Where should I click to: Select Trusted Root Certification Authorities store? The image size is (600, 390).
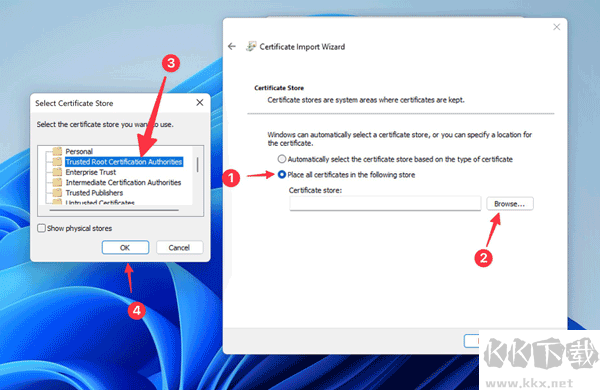pos(124,162)
